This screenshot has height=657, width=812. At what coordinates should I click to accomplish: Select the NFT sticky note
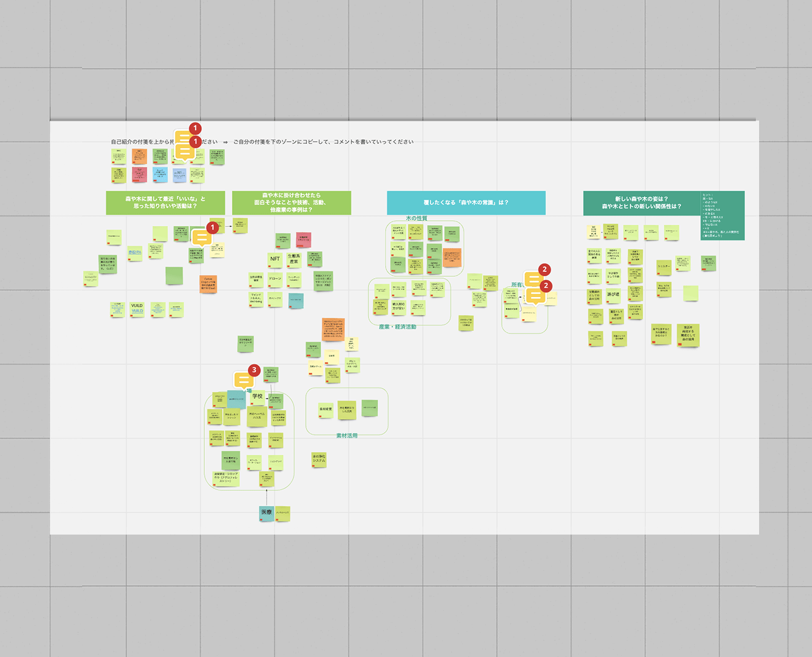[275, 260]
